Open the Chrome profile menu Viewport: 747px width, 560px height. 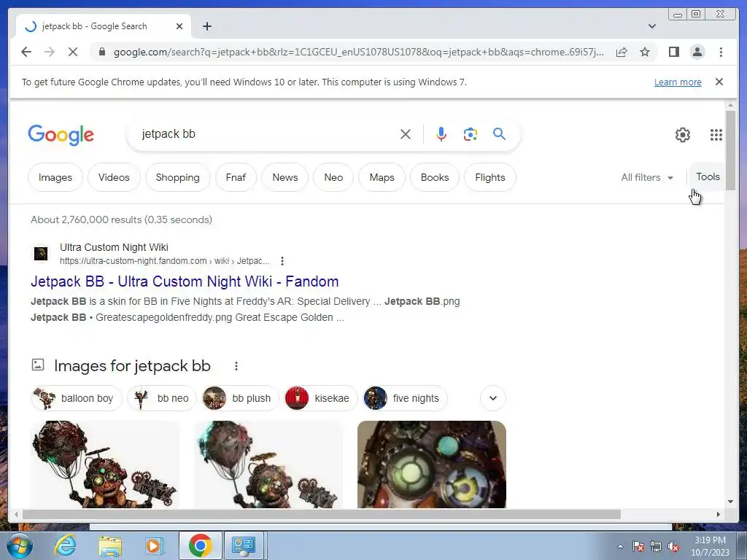coord(697,52)
